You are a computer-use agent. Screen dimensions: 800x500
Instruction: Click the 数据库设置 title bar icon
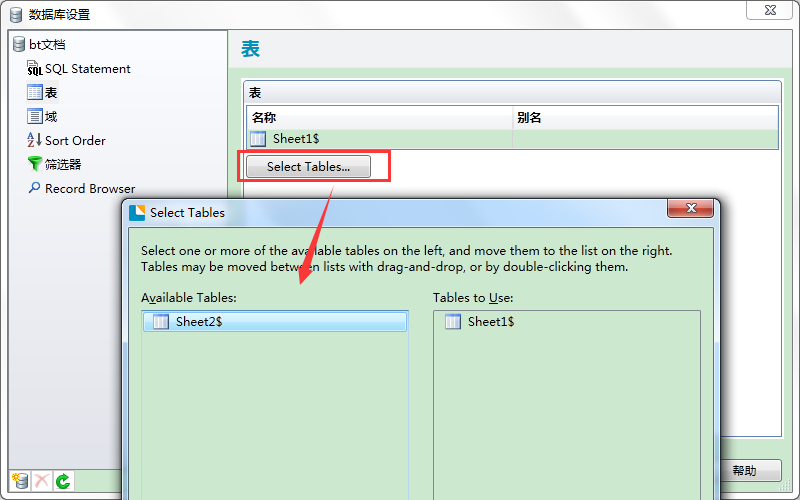point(16,14)
